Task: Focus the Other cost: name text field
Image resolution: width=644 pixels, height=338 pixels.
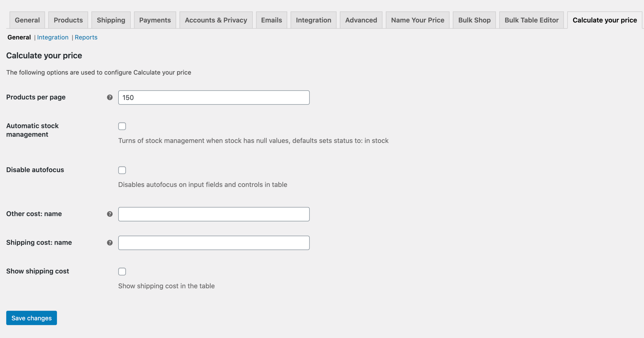Action: [214, 214]
